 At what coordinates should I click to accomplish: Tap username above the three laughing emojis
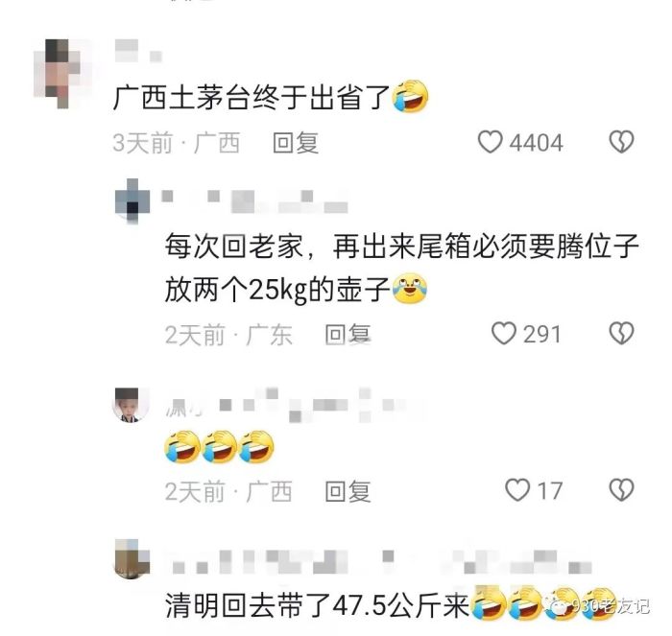[296, 405]
